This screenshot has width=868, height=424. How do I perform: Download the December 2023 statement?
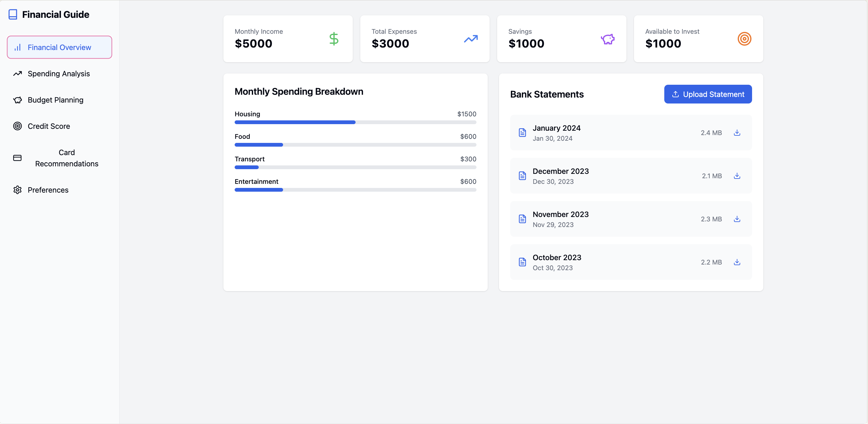[737, 176]
